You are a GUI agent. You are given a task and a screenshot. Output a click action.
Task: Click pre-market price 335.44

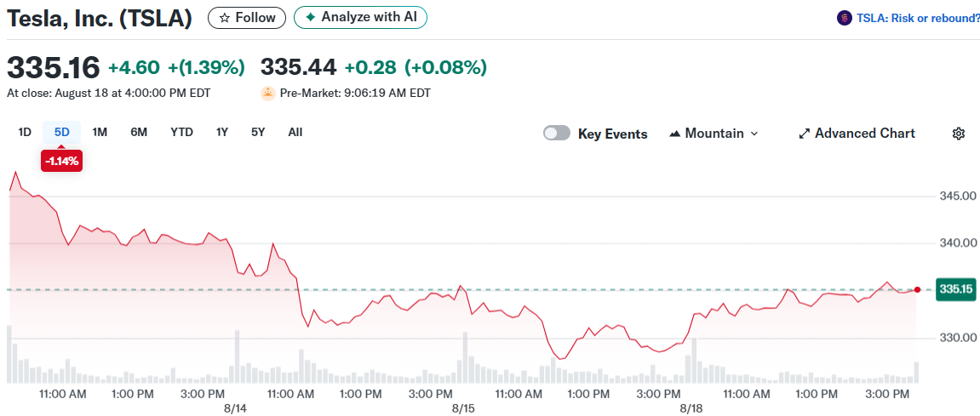coord(298,67)
